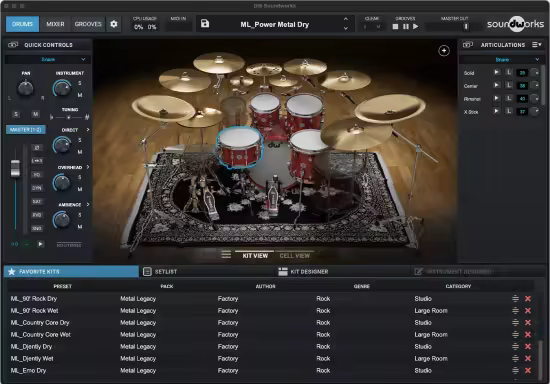Preview the Solid articulation with its play button
This screenshot has width=550, height=384.
(497, 72)
